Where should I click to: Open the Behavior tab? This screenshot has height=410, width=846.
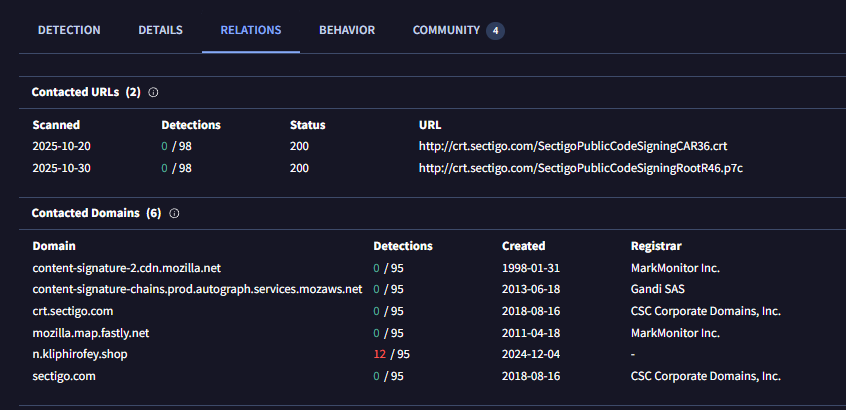(x=347, y=30)
